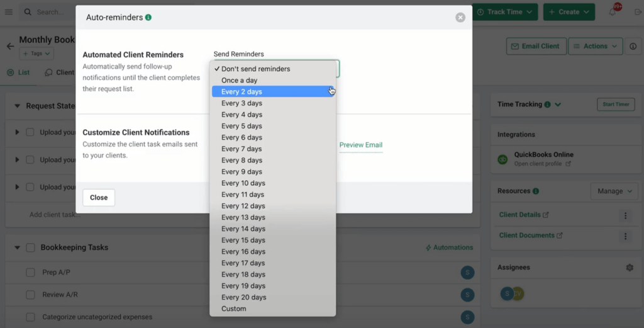
Task: Check the Prep A/P task checkbox
Action: pyautogui.click(x=30, y=273)
